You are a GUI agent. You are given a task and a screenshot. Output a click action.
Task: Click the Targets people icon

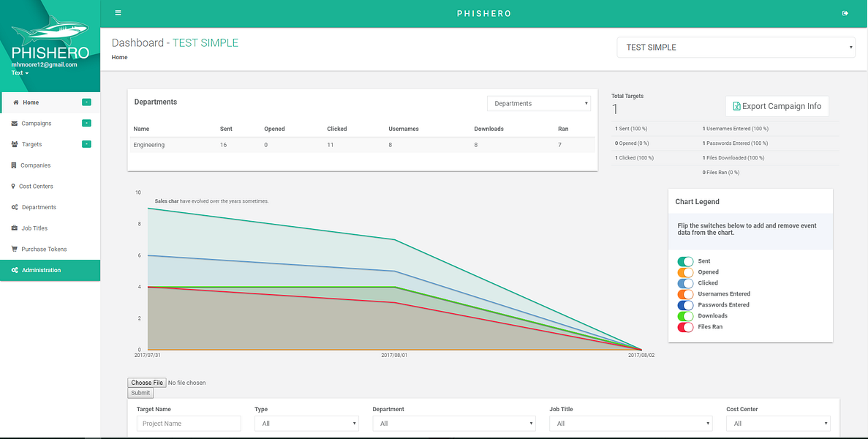(15, 144)
